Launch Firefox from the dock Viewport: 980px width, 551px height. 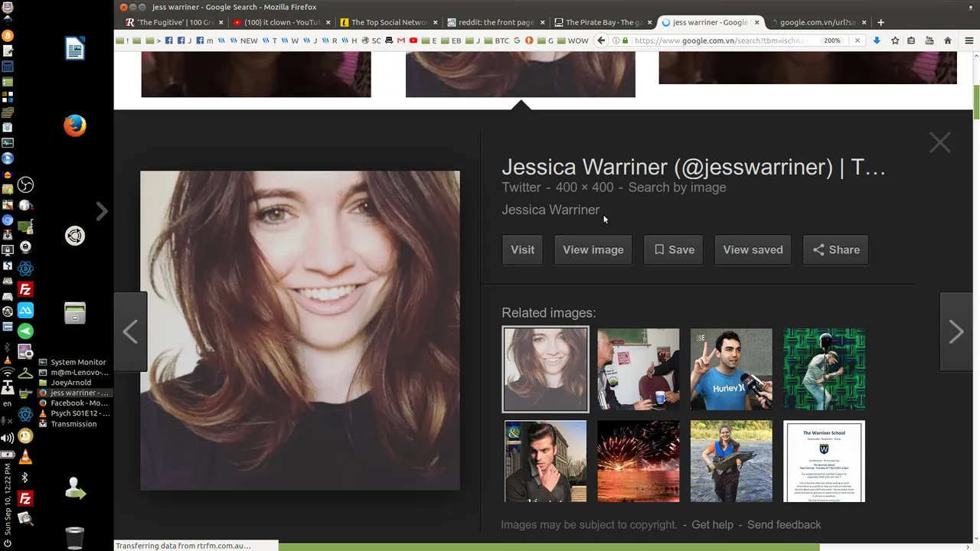click(x=74, y=126)
